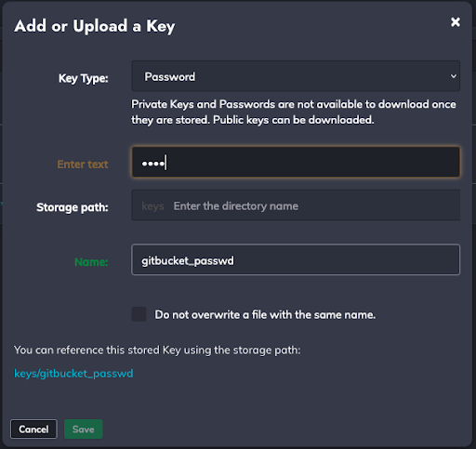Focus the Enter text password field

point(296,162)
